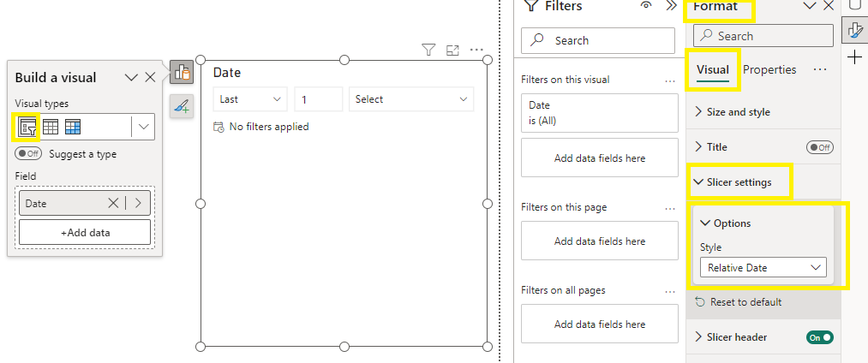Collapse the Filters pane with double chevron
This screenshot has width=868, height=363.
tap(671, 5)
